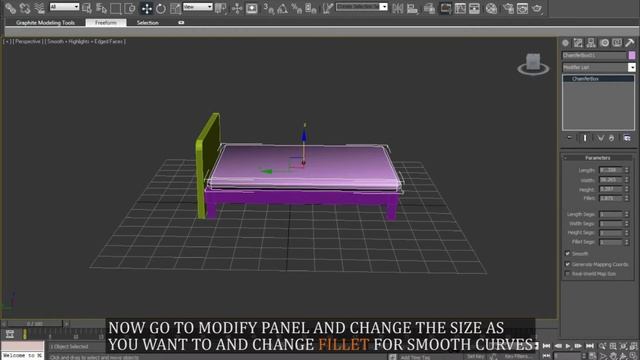Open the Rendered Frame Window
640x360 pixels.
[522, 8]
